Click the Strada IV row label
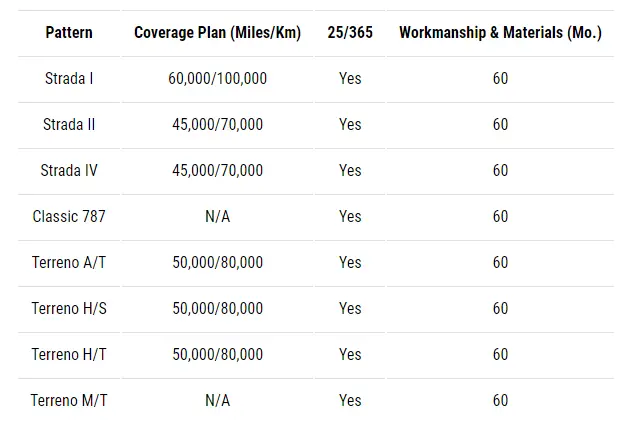Viewport: 633px width, 432px height. pyautogui.click(x=69, y=171)
